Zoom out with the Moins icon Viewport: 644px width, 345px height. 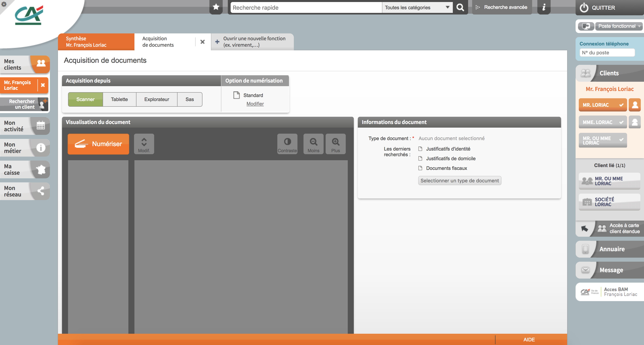313,144
